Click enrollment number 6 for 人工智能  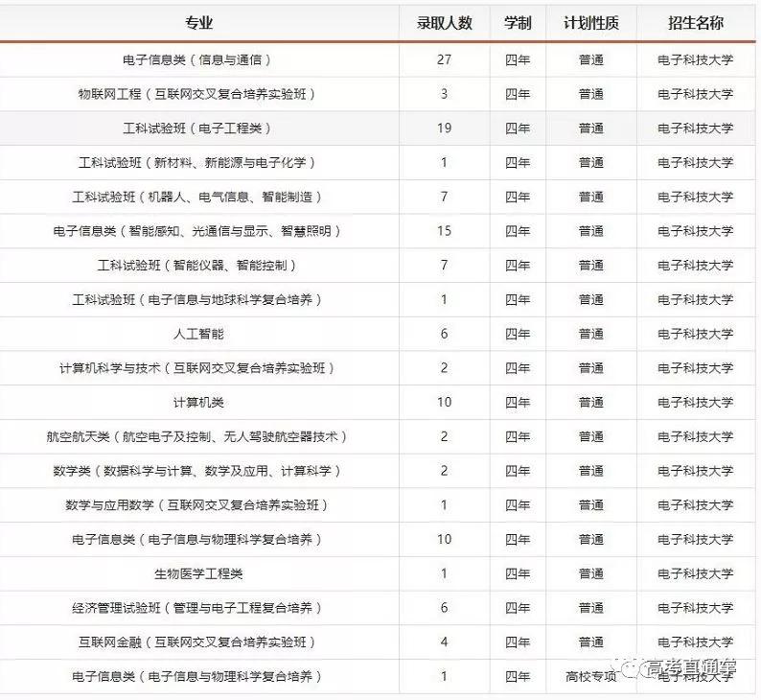(444, 334)
